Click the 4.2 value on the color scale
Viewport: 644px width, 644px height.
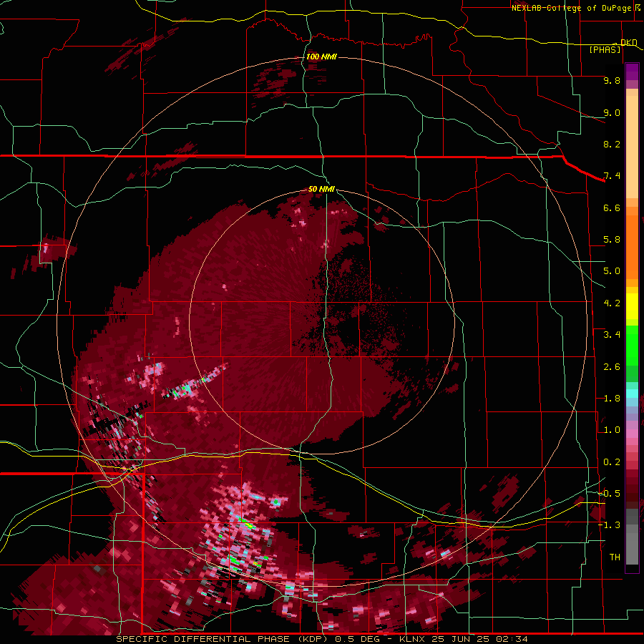(x=612, y=303)
